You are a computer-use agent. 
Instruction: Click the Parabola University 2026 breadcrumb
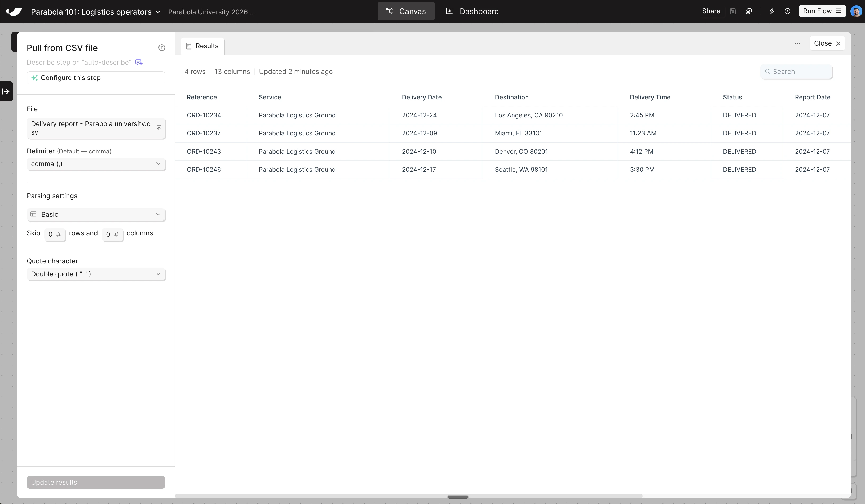tap(211, 12)
